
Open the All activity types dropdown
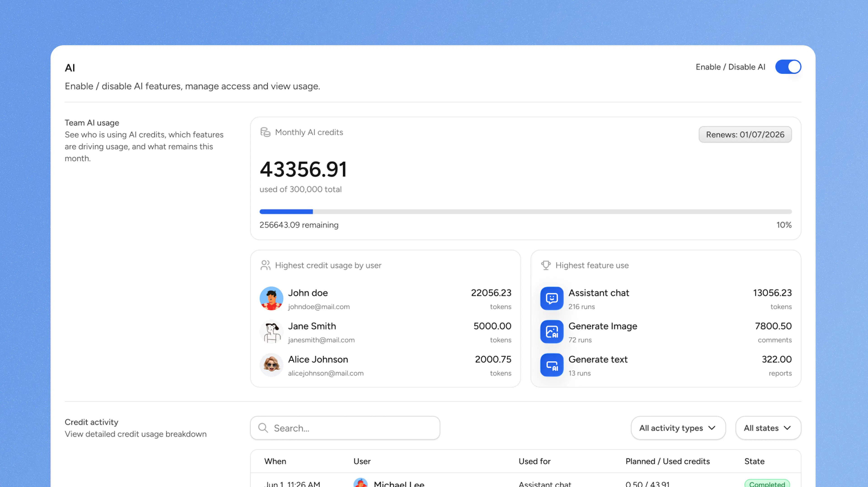(x=678, y=428)
